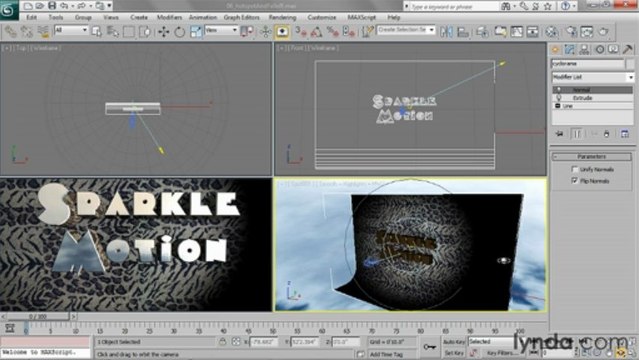The height and width of the screenshot is (360, 639).
Task: Uncheck the Flip Normals checkbox
Action: 575,181
